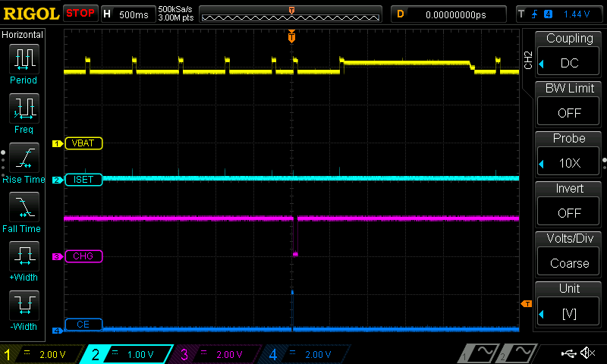This screenshot has width=607, height=364.
Task: Select the VBAT channel label
Action: pyautogui.click(x=83, y=143)
